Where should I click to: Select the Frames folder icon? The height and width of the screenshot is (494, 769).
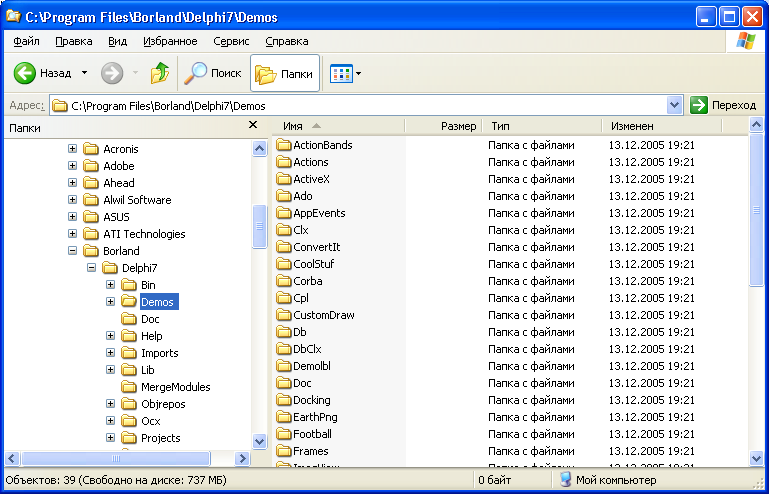(283, 451)
